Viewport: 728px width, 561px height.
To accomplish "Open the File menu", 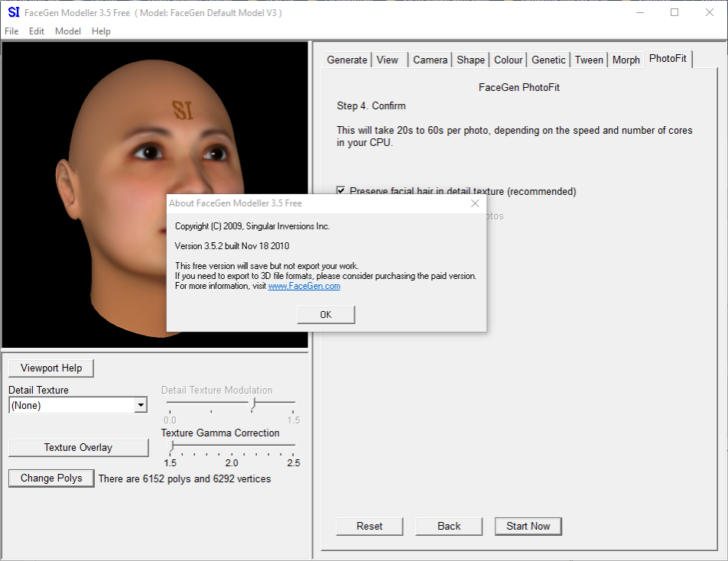I will click(x=11, y=31).
